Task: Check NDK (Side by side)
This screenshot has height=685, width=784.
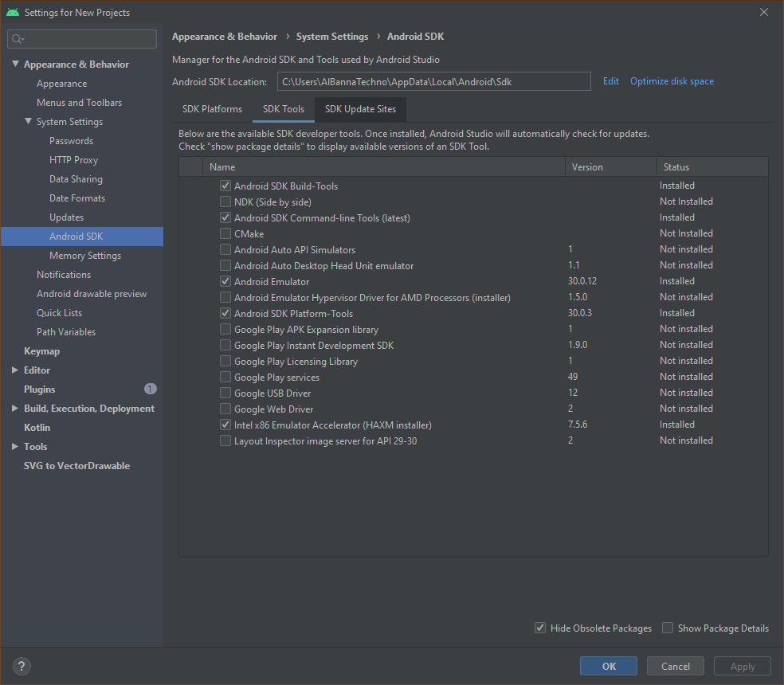Action: tap(225, 202)
